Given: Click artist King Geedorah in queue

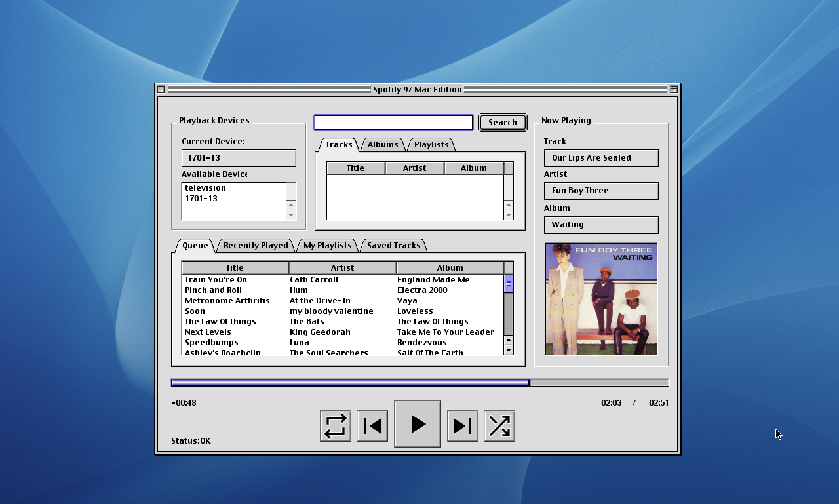Looking at the screenshot, I should pyautogui.click(x=320, y=332).
